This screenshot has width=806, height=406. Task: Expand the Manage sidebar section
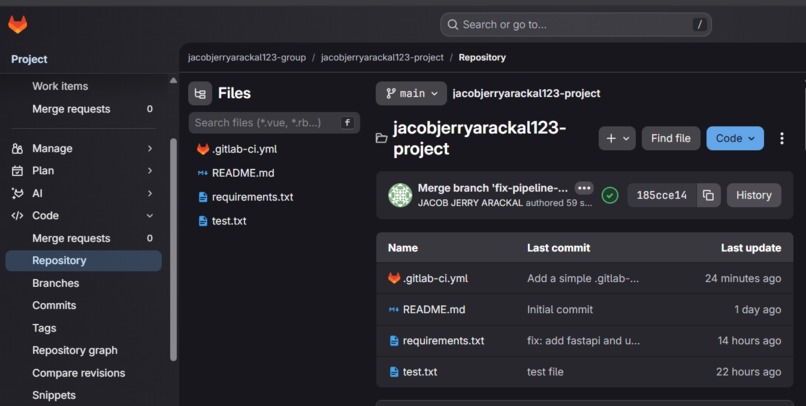(150, 149)
